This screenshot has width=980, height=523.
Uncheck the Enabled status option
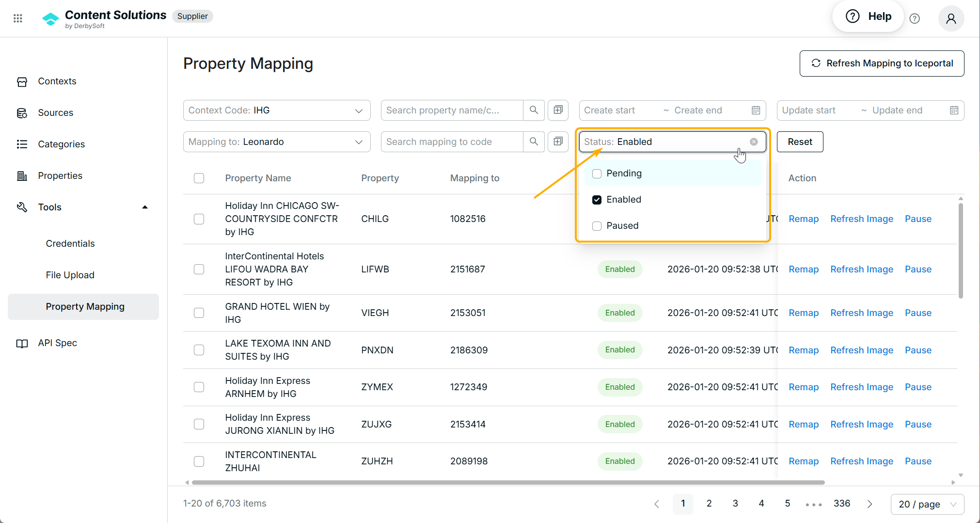597,200
